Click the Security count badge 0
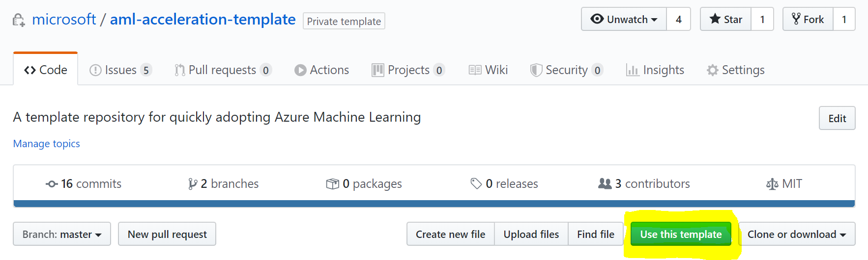The image size is (868, 260). [x=598, y=70]
